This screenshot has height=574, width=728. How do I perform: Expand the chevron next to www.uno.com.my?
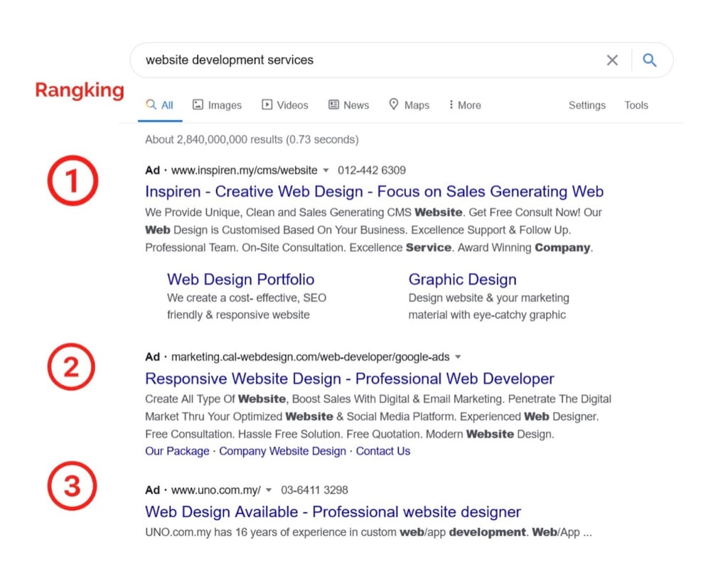269,489
